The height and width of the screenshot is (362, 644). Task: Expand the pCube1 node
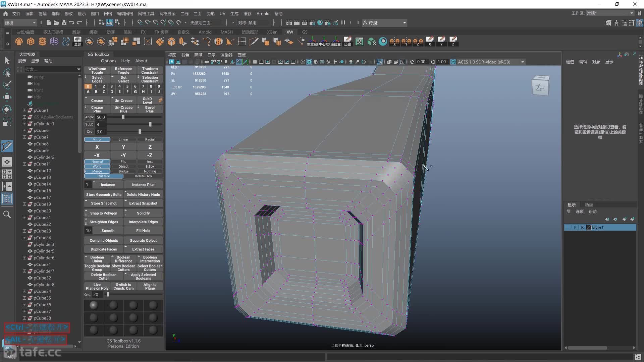click(24, 110)
